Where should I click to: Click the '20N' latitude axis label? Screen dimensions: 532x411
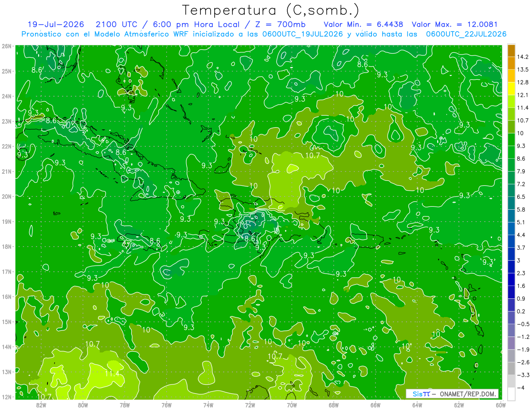pyautogui.click(x=6, y=196)
